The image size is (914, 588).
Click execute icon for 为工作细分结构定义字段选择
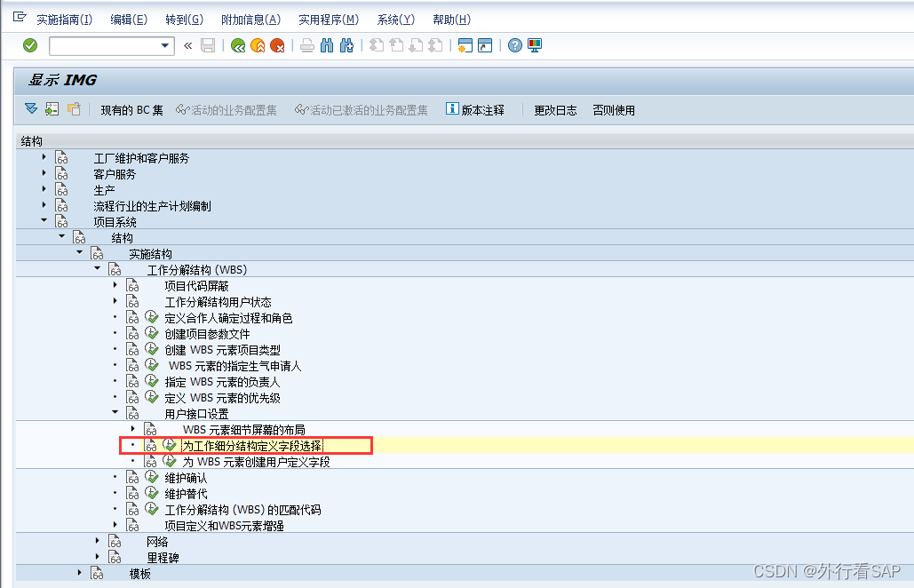point(170,445)
